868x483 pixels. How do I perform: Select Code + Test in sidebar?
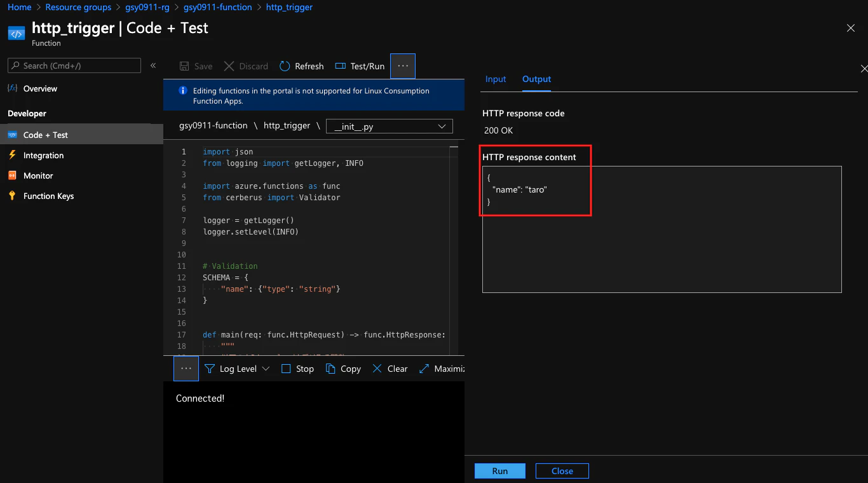click(81, 135)
